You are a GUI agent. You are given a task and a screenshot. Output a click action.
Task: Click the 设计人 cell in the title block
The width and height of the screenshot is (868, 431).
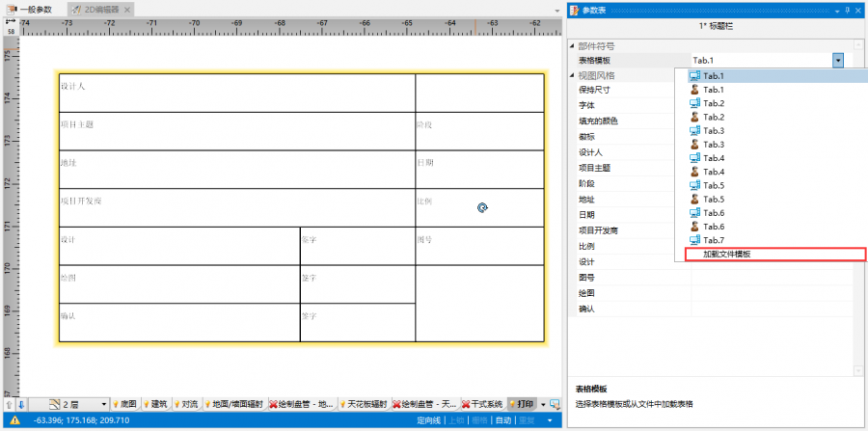236,92
